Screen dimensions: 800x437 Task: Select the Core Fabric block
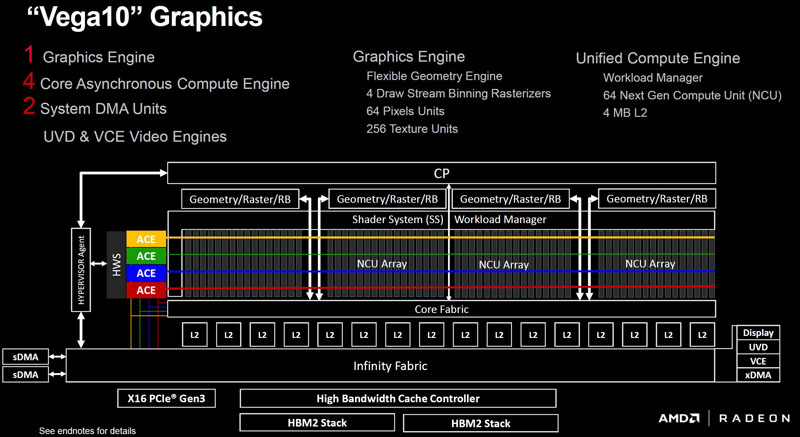click(441, 309)
